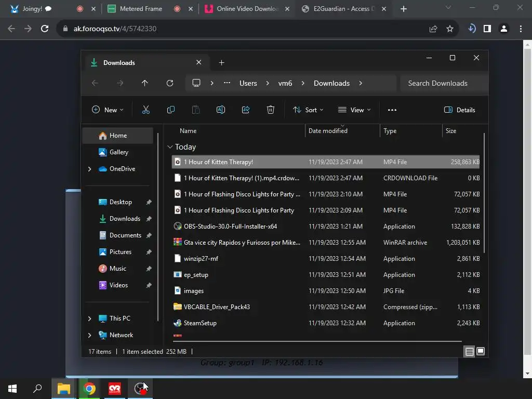The image size is (532, 399).
Task: Click Chrome taskbar icon
Action: [89, 389]
